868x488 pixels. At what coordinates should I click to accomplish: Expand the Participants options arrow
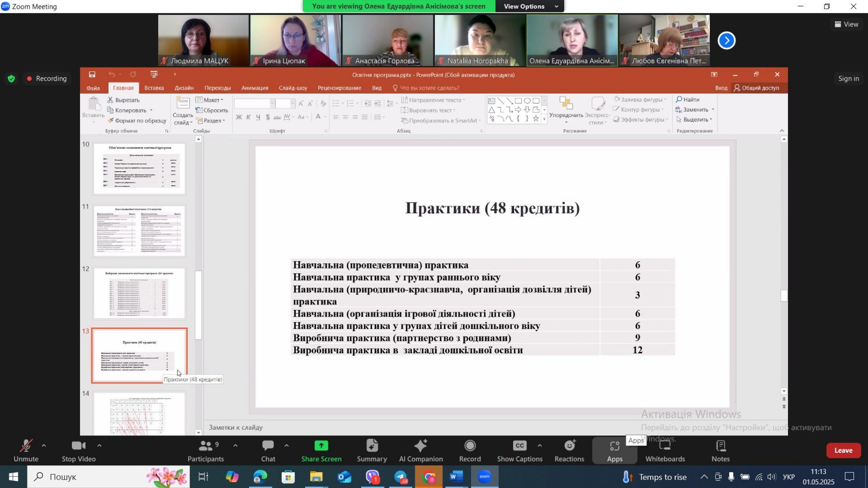click(235, 446)
